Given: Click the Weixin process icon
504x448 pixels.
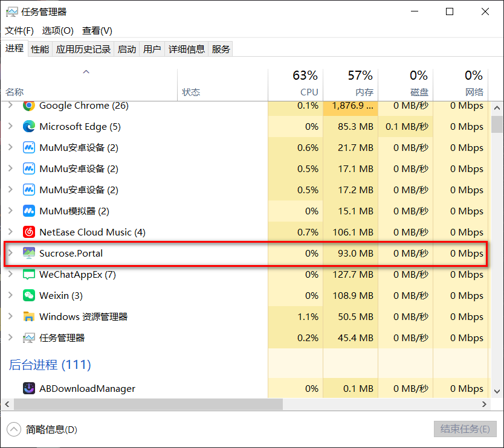Looking at the screenshot, I should click(x=29, y=295).
